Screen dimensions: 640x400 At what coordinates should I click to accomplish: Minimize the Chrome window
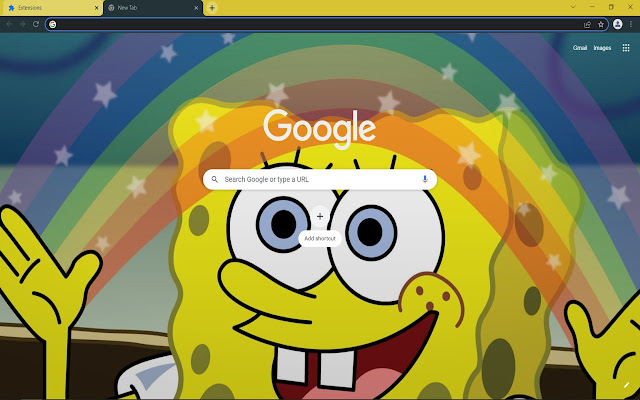[x=592, y=7]
